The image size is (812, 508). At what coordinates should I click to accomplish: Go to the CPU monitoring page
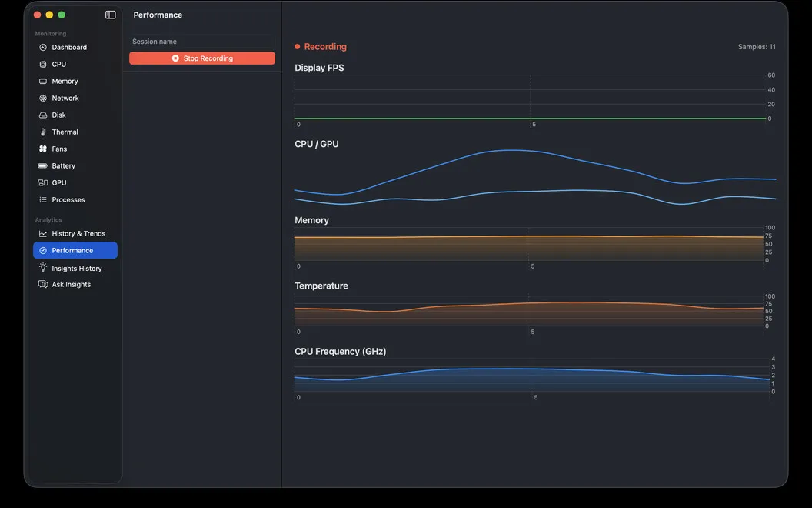[75, 65]
